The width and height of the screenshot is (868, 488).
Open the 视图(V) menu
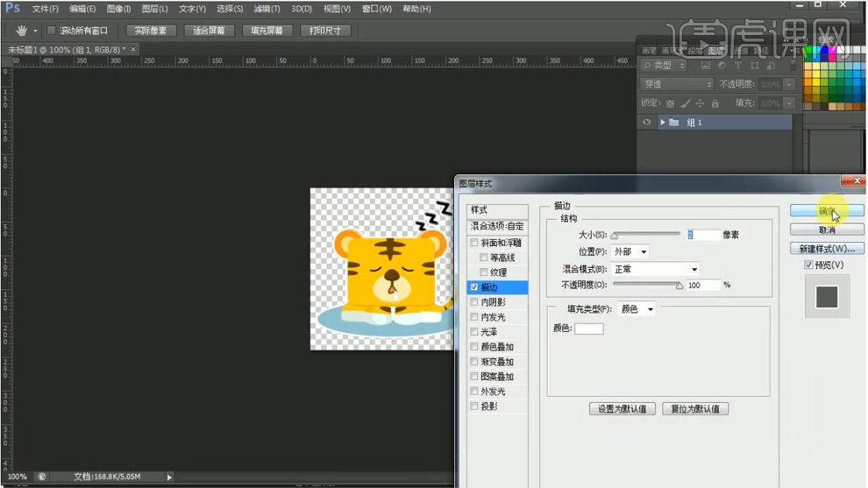pos(338,9)
